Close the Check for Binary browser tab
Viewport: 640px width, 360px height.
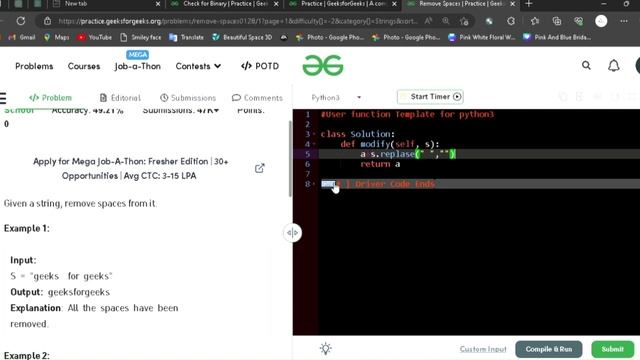276,4
